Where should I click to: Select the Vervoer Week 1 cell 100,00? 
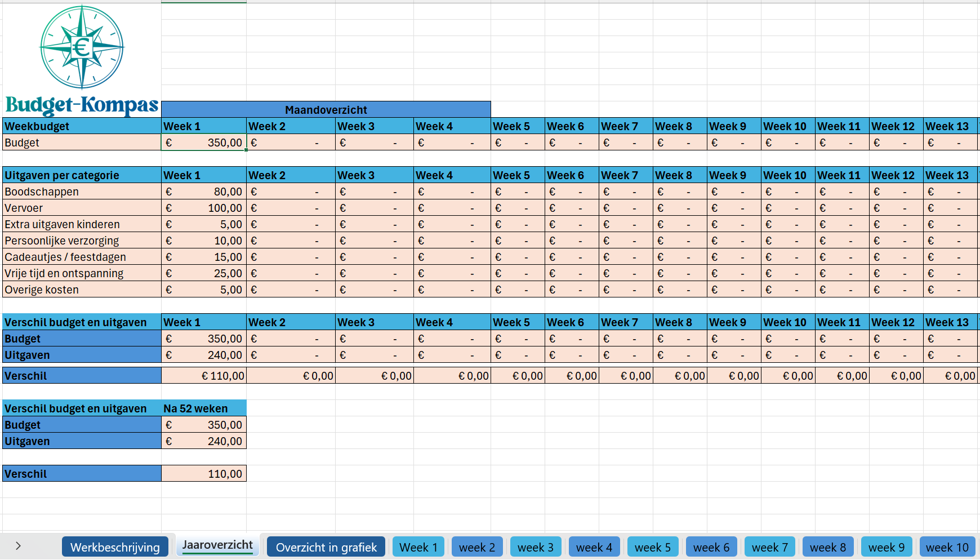[x=204, y=208]
